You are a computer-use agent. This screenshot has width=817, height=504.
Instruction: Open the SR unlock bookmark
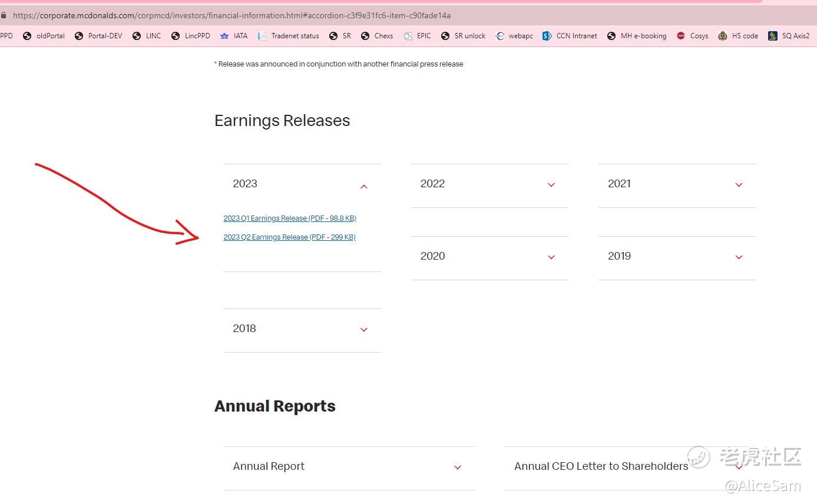(x=463, y=36)
